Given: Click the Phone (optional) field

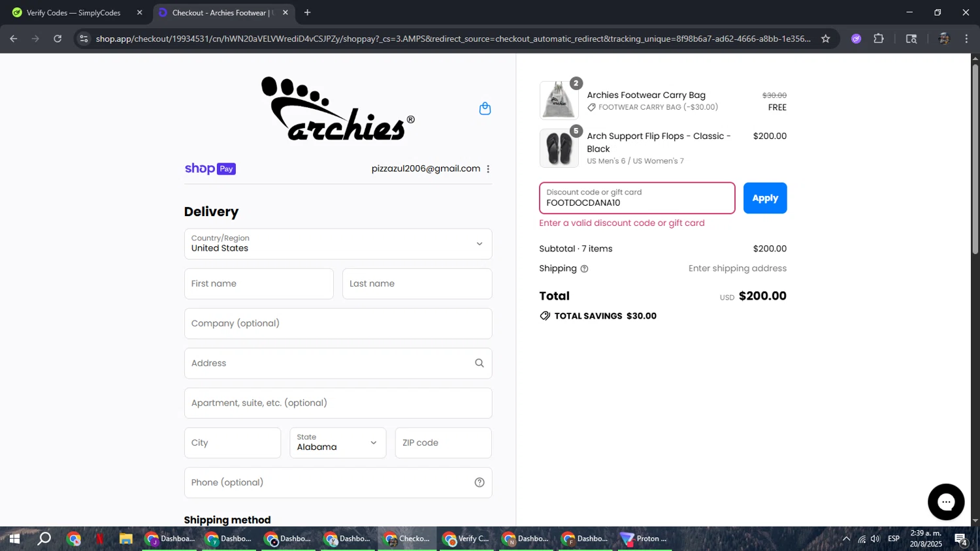Looking at the screenshot, I should tap(338, 482).
